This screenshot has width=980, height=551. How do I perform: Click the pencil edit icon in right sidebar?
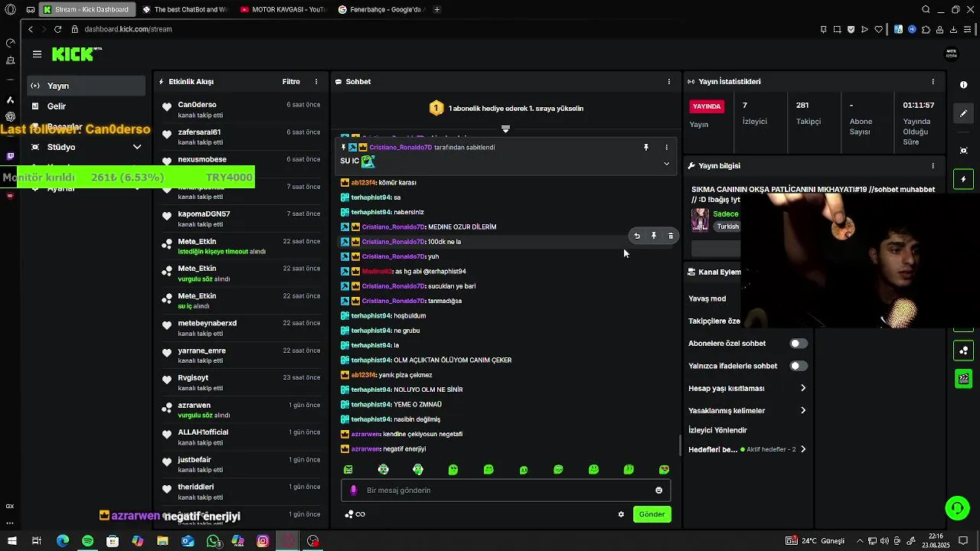point(964,114)
